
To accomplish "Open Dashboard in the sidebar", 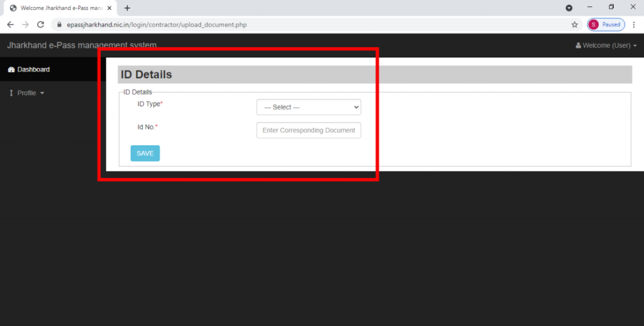I will [x=33, y=69].
